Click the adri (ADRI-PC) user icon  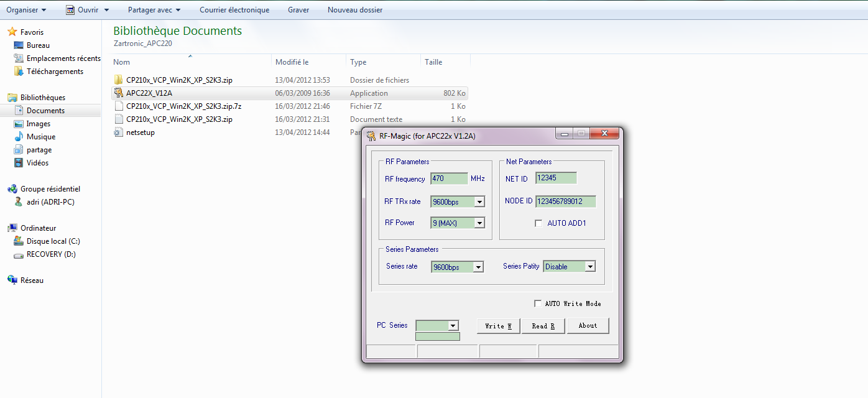click(19, 201)
